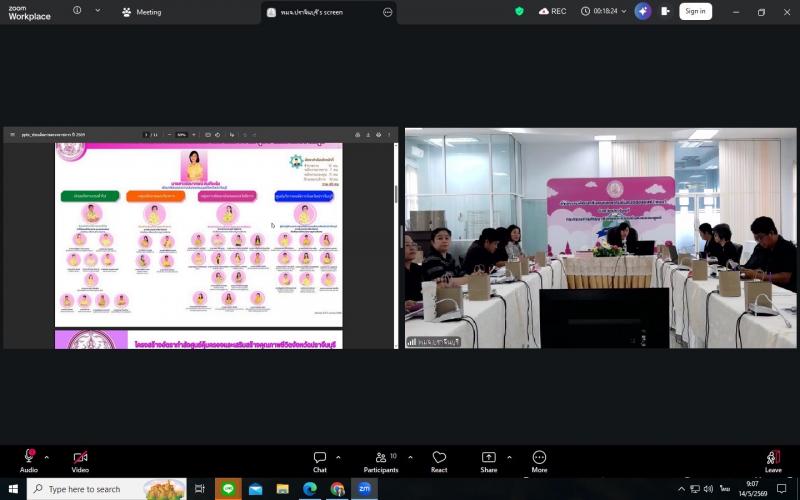
Task: Open Microsoft Edge from the taskbar
Action: coord(310,489)
